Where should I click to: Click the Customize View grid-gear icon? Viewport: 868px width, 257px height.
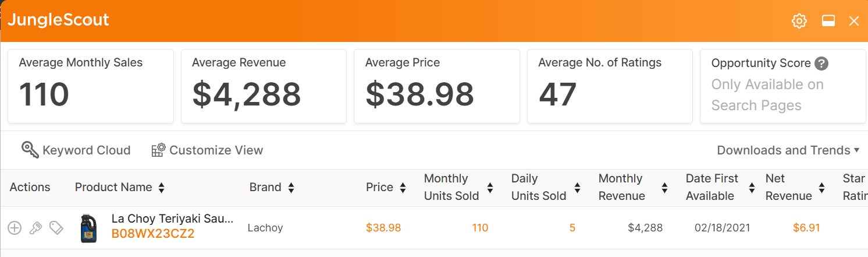[x=158, y=150]
